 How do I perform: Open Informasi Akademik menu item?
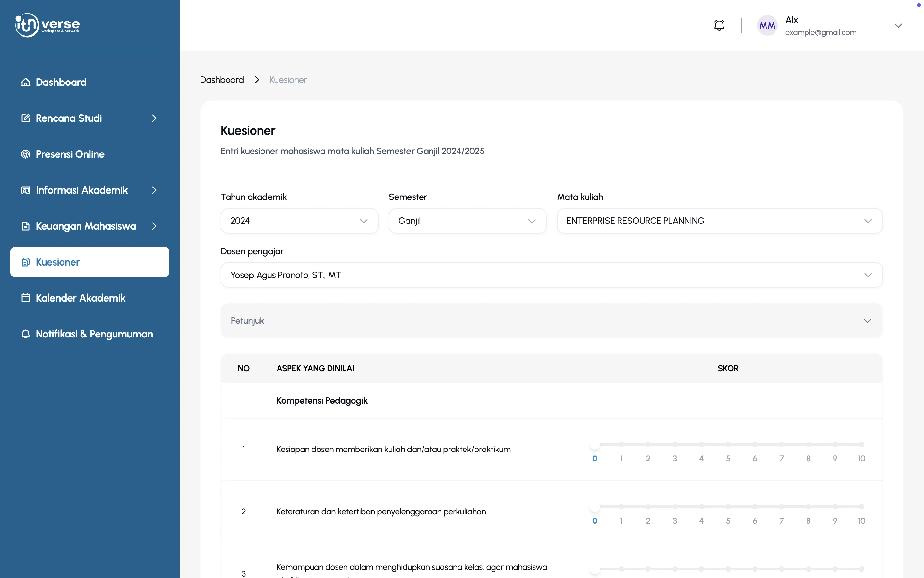pyautogui.click(x=90, y=190)
